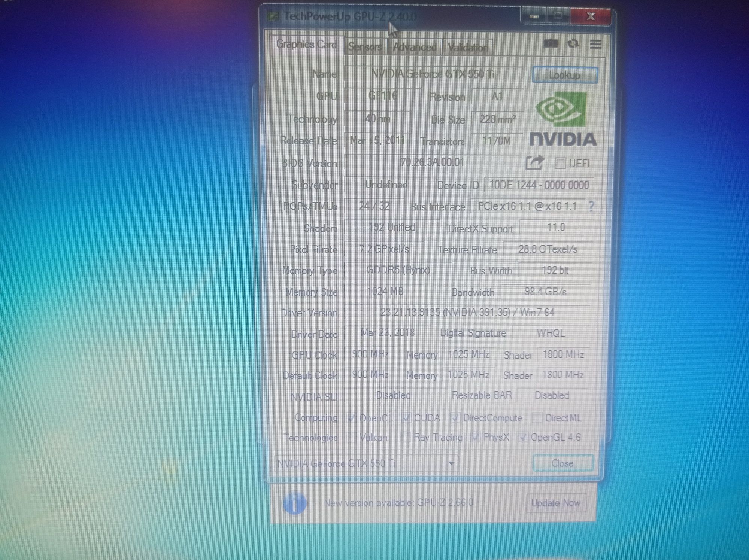This screenshot has width=749, height=560.
Task: Click the Close button
Action: point(563,463)
